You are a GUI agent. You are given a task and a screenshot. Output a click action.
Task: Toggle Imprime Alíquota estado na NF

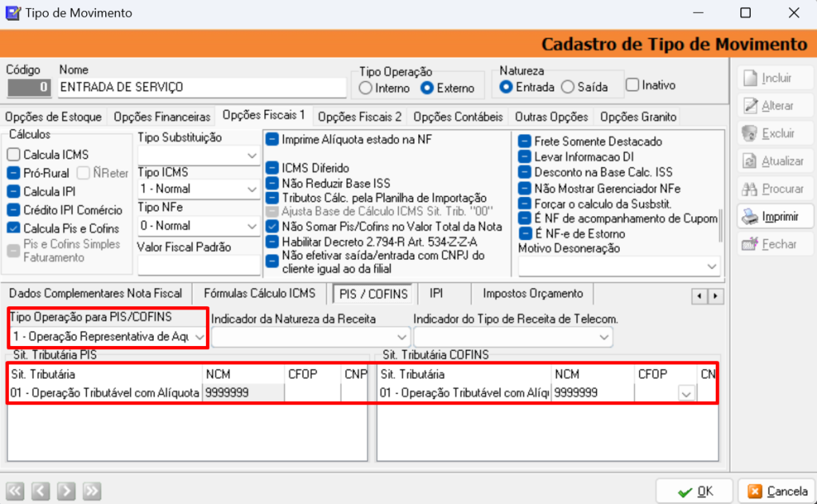point(272,140)
